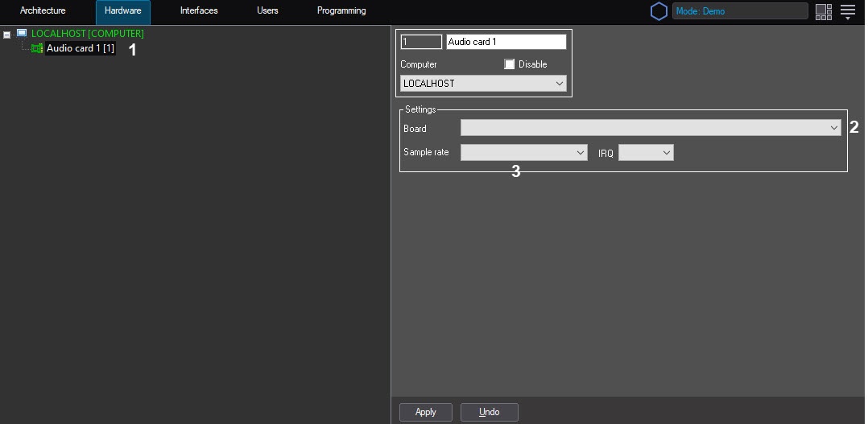This screenshot has height=424, width=868.
Task: Click the hexagon logo icon
Action: point(658,11)
